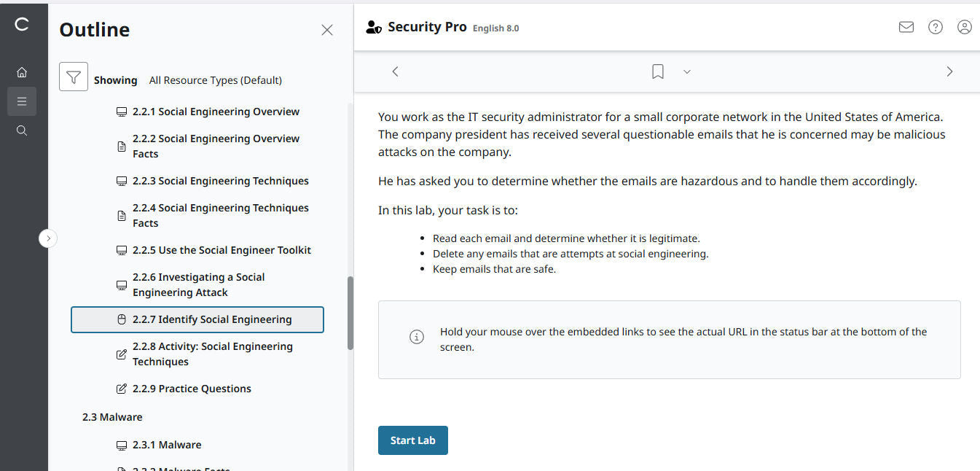Navigate forward with the right arrow
Viewport: 980px width, 471px height.
tap(949, 71)
